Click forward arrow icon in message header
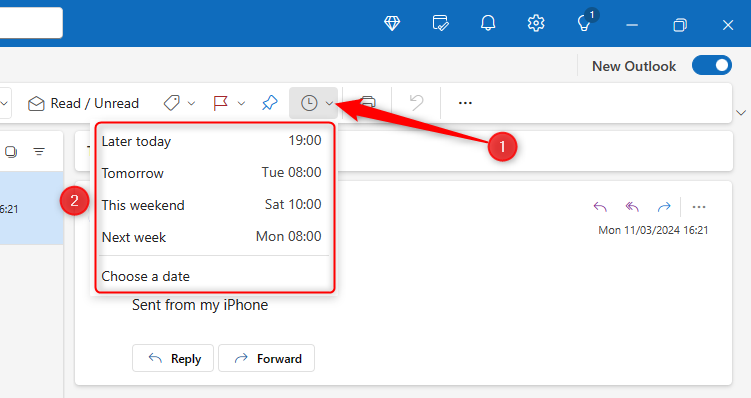The image size is (751, 398). point(664,207)
